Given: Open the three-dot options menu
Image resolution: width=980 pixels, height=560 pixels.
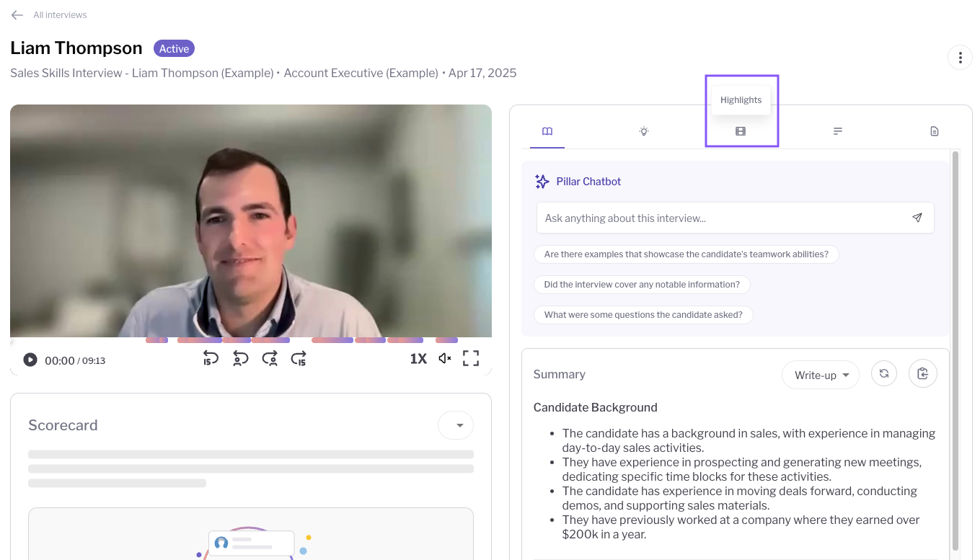Looking at the screenshot, I should point(960,57).
